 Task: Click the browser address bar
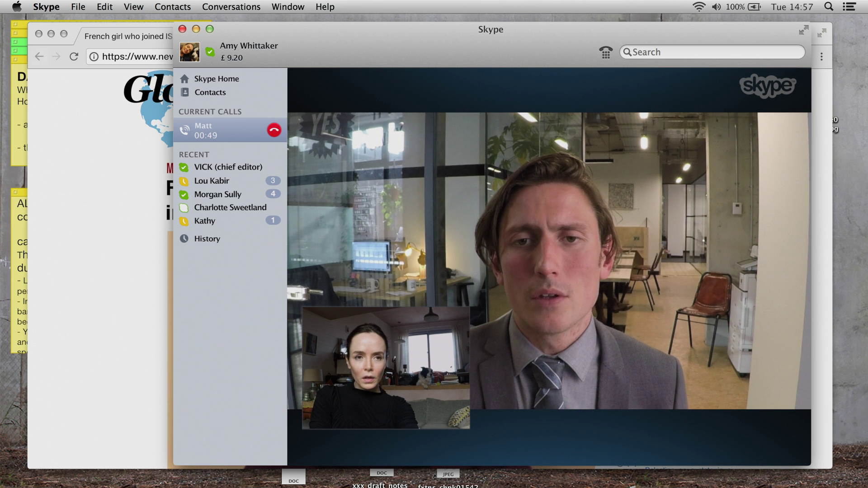point(130,56)
